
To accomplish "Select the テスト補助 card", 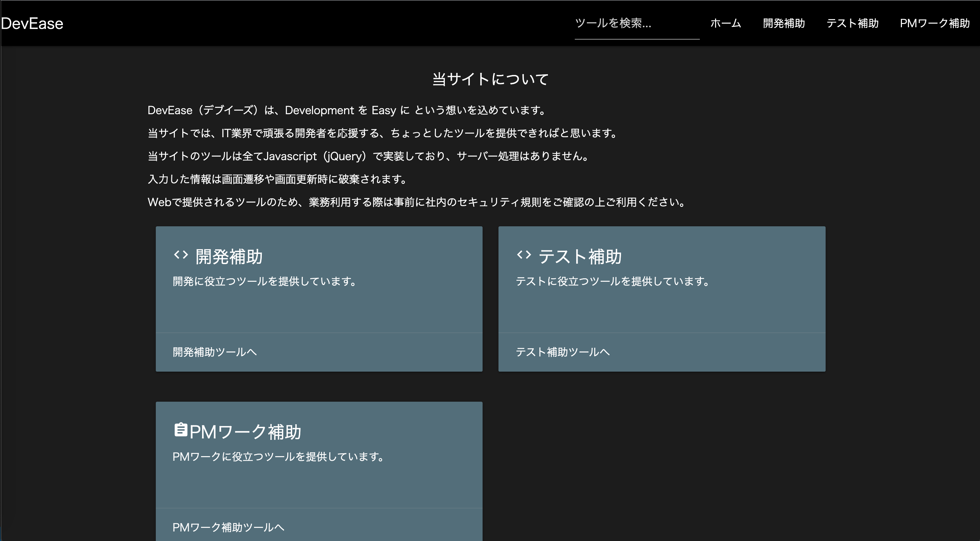I will pyautogui.click(x=662, y=299).
